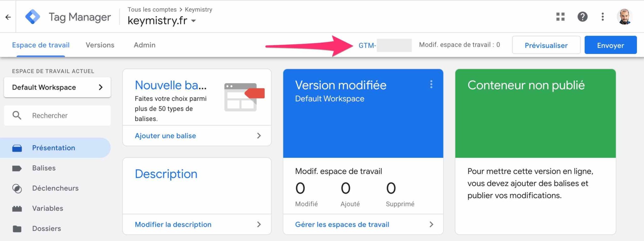The width and height of the screenshot is (644, 241).
Task: Click the new tag illustration icon
Action: point(244,97)
